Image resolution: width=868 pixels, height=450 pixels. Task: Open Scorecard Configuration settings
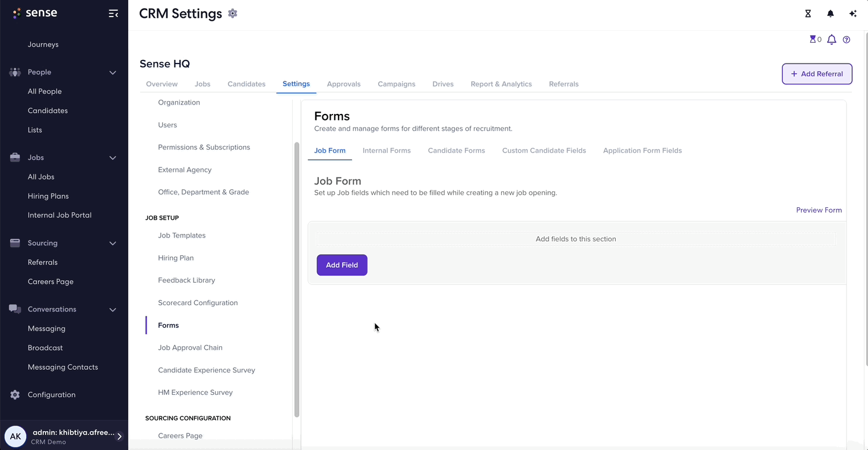[198, 303]
